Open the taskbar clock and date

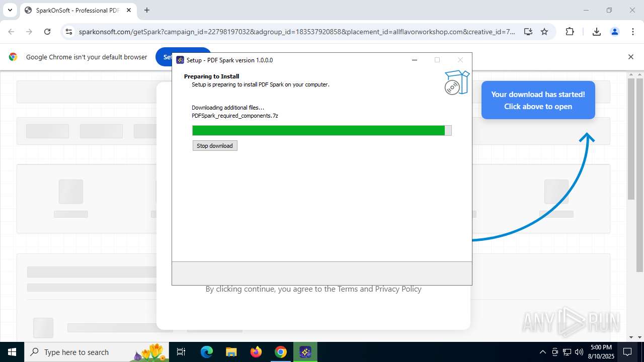[601, 352]
